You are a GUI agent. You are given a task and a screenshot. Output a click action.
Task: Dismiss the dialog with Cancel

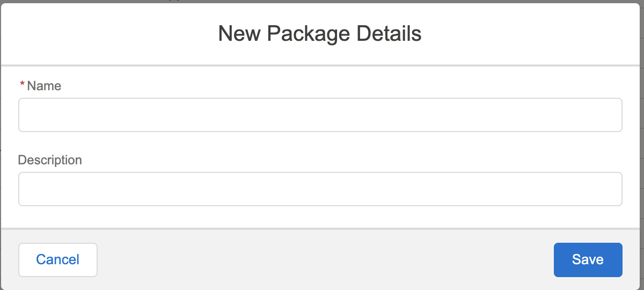58,260
